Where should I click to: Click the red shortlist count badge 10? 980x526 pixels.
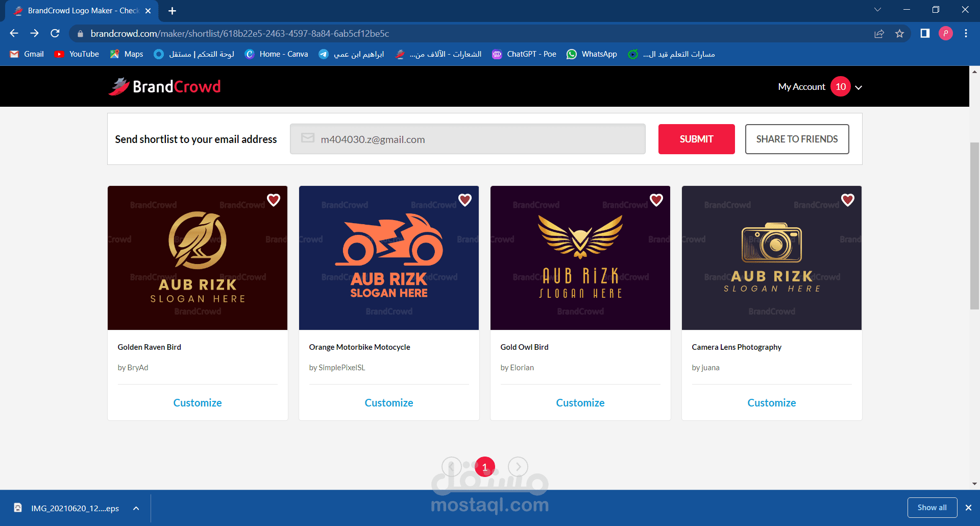tap(841, 87)
